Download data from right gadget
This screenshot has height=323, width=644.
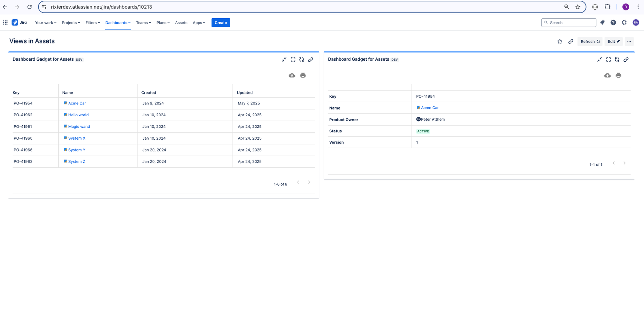(607, 75)
